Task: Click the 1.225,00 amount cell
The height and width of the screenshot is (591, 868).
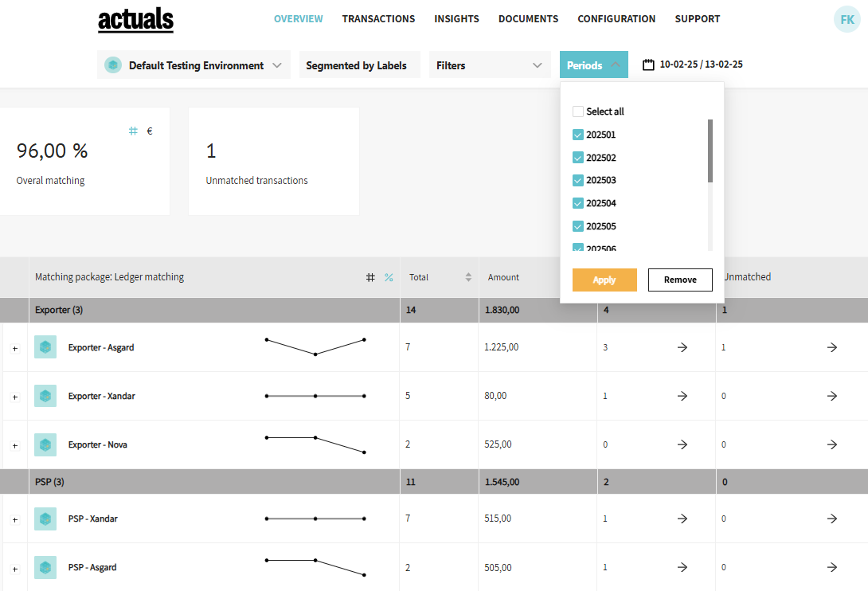Action: click(x=502, y=347)
